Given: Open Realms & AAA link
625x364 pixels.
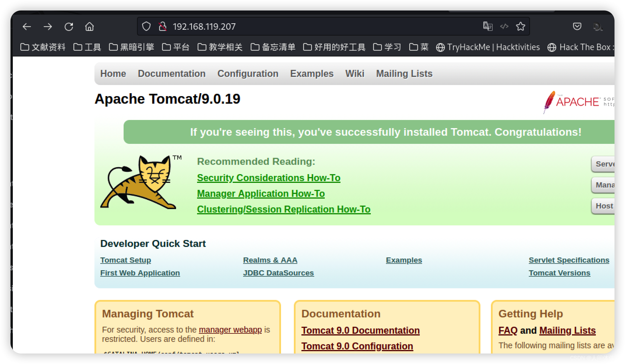Looking at the screenshot, I should [x=270, y=260].
